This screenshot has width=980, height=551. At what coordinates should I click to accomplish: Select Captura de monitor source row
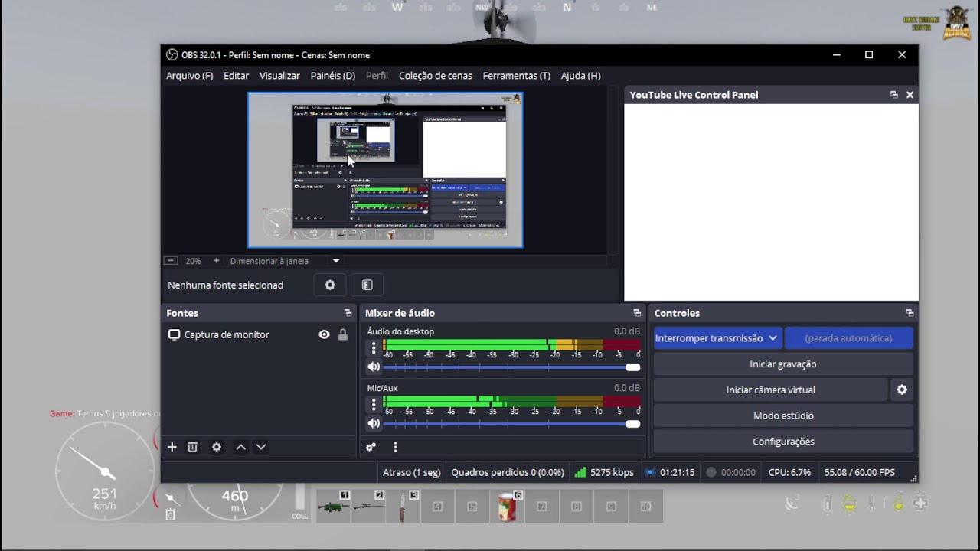[x=258, y=334]
